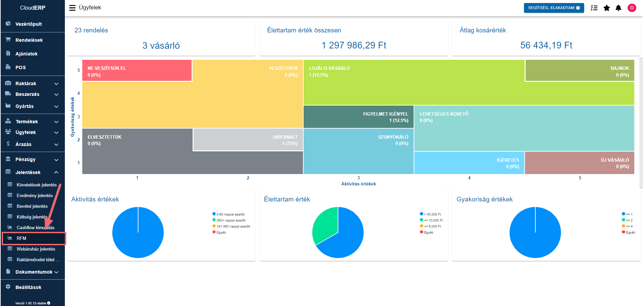644x306 pixels.
Task: Open the task checklist icon
Action: coord(594,8)
